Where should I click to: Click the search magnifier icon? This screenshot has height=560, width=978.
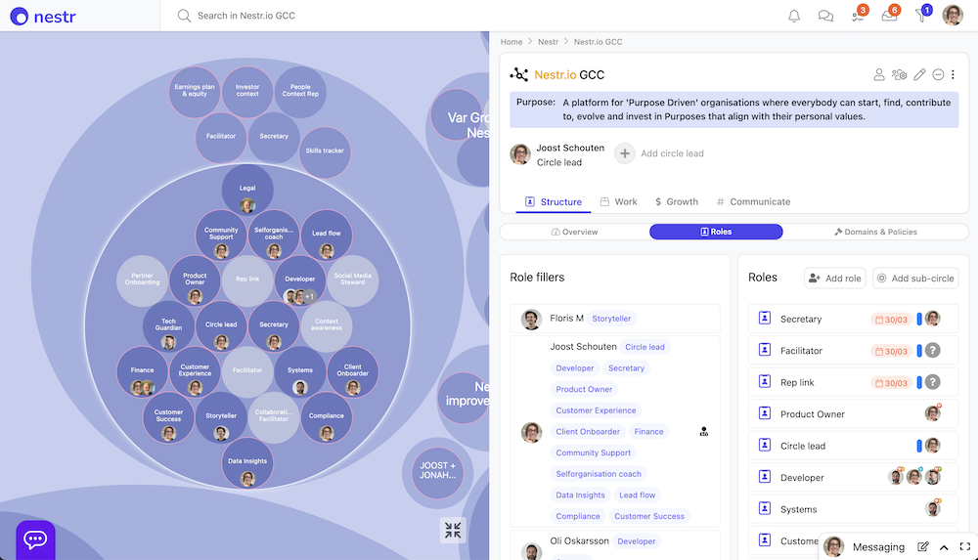click(184, 16)
